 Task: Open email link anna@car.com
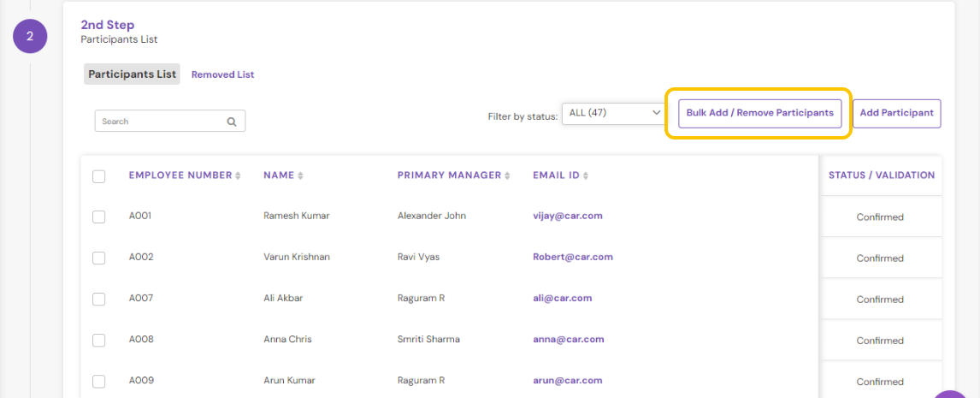568,339
